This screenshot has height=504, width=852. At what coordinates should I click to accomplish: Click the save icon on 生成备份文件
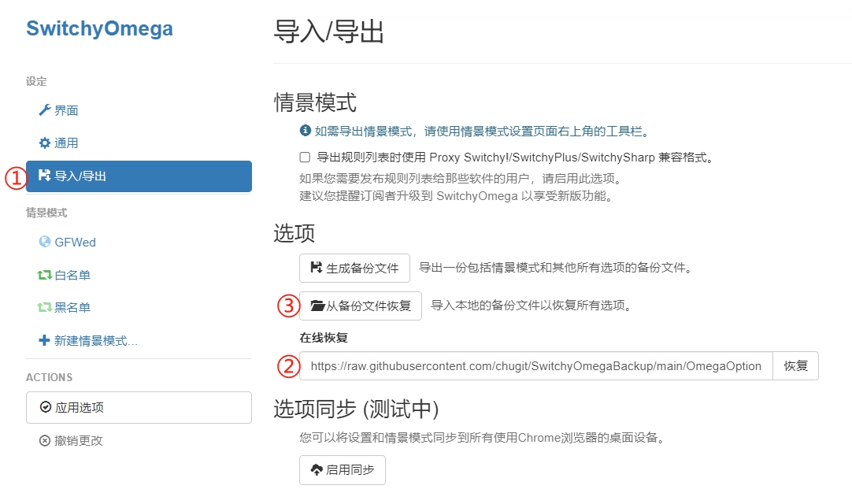[317, 268]
